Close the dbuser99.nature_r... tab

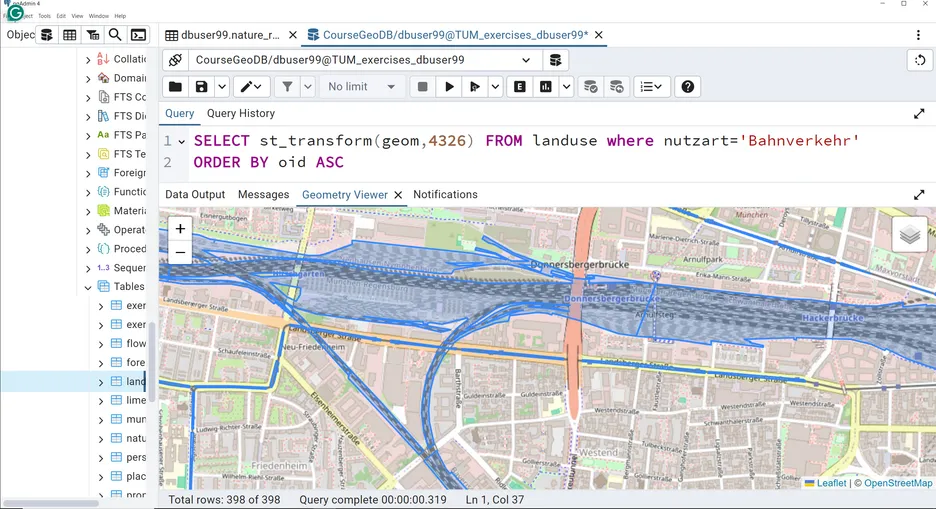click(292, 35)
